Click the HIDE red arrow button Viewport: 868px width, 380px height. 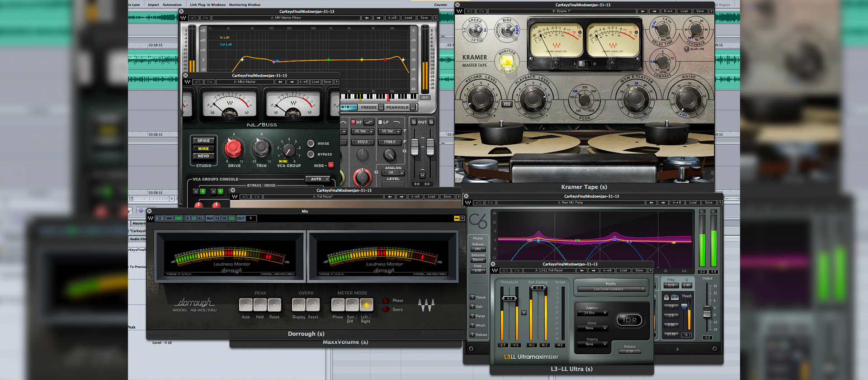click(x=331, y=165)
